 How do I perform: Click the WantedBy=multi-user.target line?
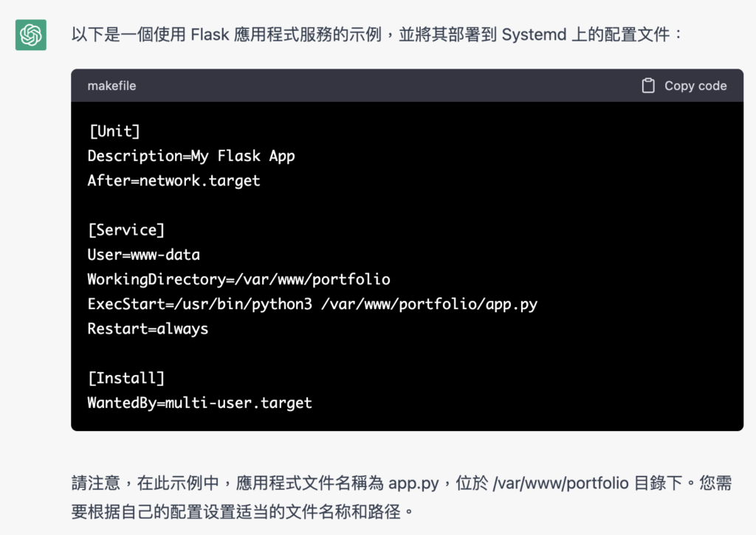(199, 403)
